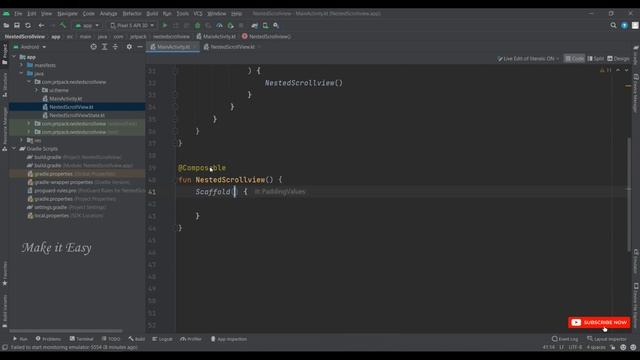Open the File menu
Image resolution: width=640 pixels, height=360 pixels.
(x=18, y=13)
